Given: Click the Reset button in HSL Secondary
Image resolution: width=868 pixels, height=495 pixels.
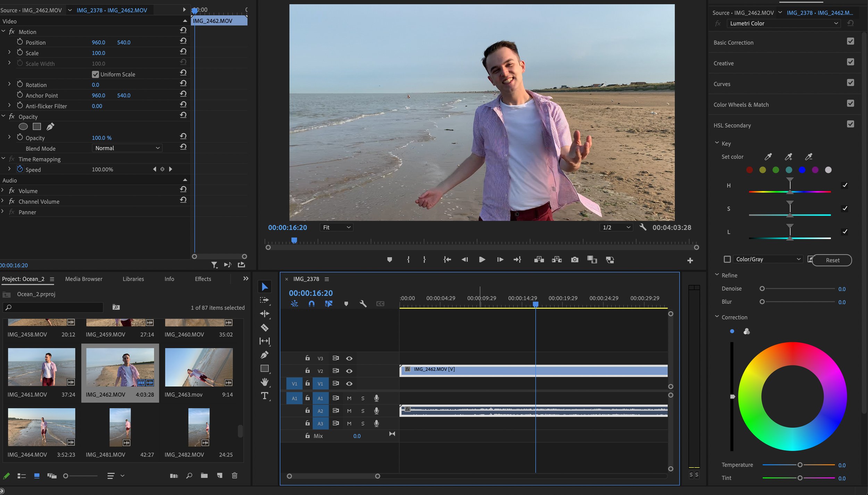Looking at the screenshot, I should [x=832, y=260].
